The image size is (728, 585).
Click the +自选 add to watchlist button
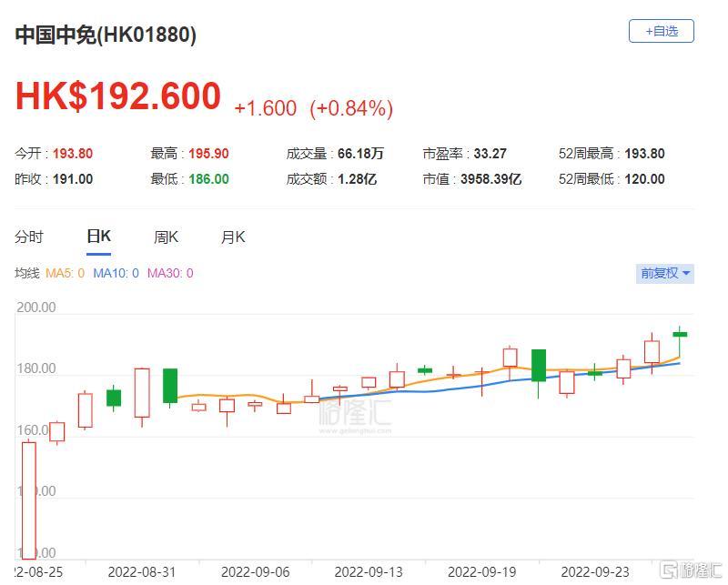point(661,31)
